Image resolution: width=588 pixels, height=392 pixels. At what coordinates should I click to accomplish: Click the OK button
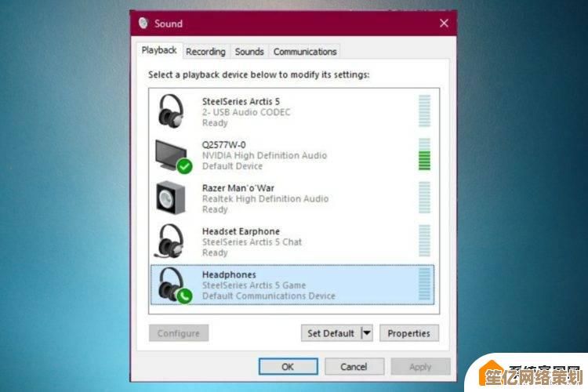point(288,366)
